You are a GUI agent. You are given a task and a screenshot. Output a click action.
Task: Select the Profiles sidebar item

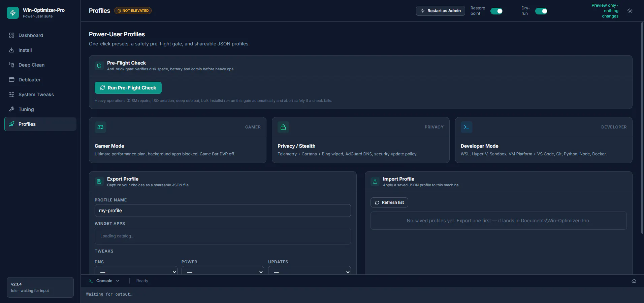click(x=40, y=124)
